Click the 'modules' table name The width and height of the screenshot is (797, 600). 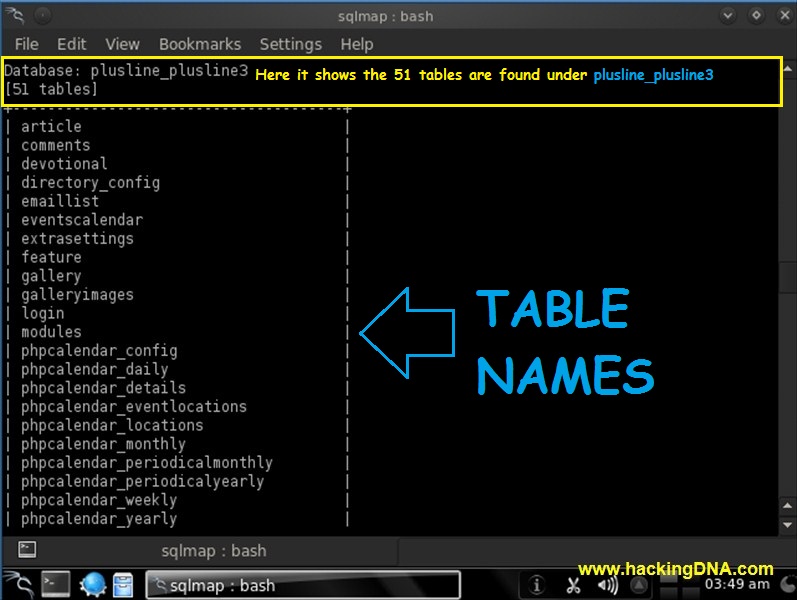[51, 332]
